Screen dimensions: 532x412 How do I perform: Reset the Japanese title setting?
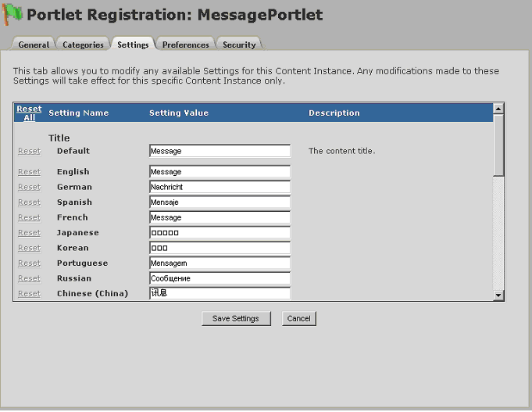[x=29, y=233]
